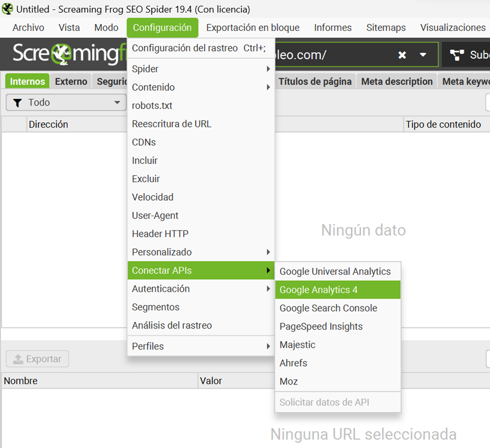The image size is (490, 448).
Task: Open the Visualizaciones menu
Action: 452,27
